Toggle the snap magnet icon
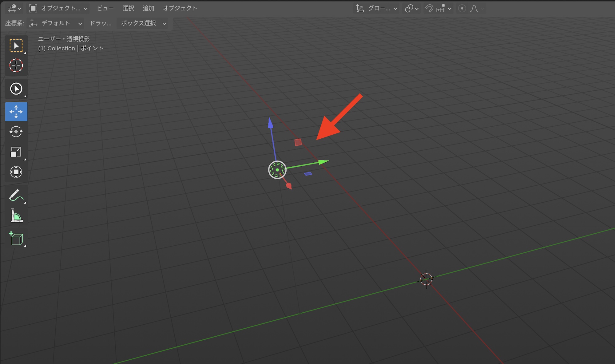This screenshot has height=364, width=615. pos(429,9)
